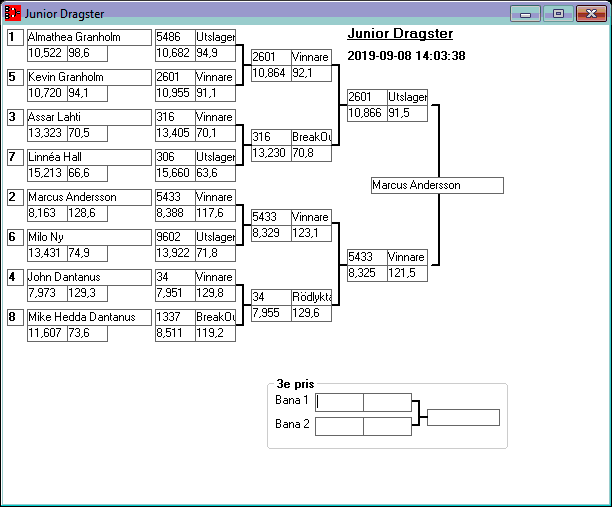Click the 10,522 time cell for Almathea
This screenshot has height=507, width=612.
click(x=46, y=53)
